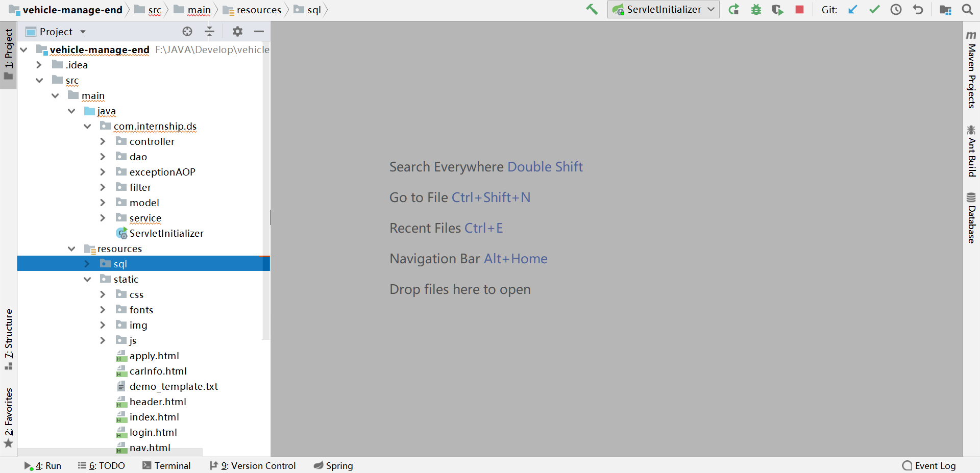The image size is (980, 473).
Task: Expand the model package
Action: (x=103, y=203)
